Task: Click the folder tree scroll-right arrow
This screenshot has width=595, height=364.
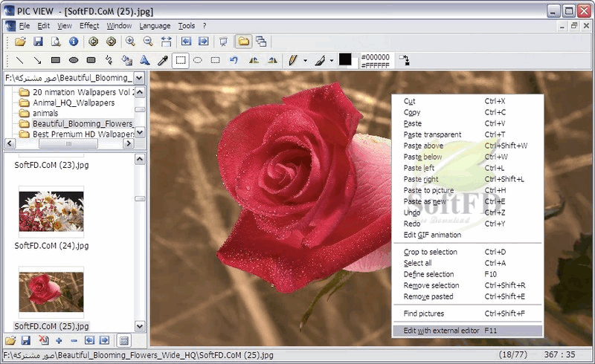Action: point(129,143)
